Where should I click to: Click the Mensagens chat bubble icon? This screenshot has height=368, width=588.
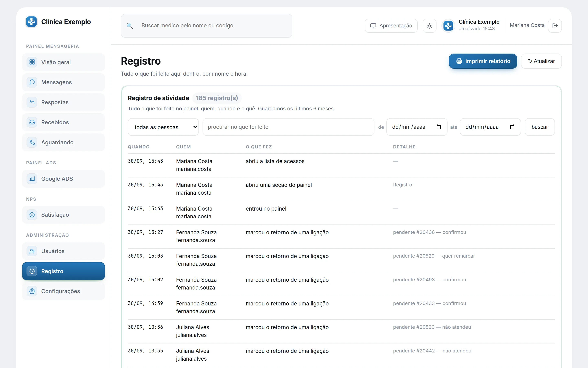tap(32, 82)
